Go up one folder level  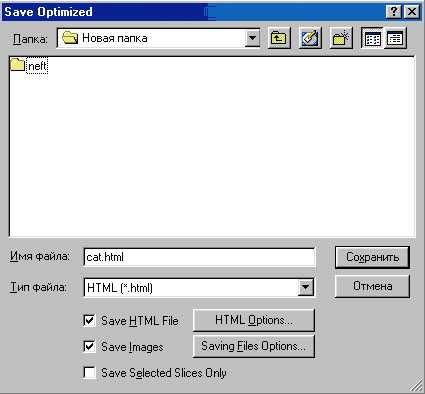(x=279, y=38)
